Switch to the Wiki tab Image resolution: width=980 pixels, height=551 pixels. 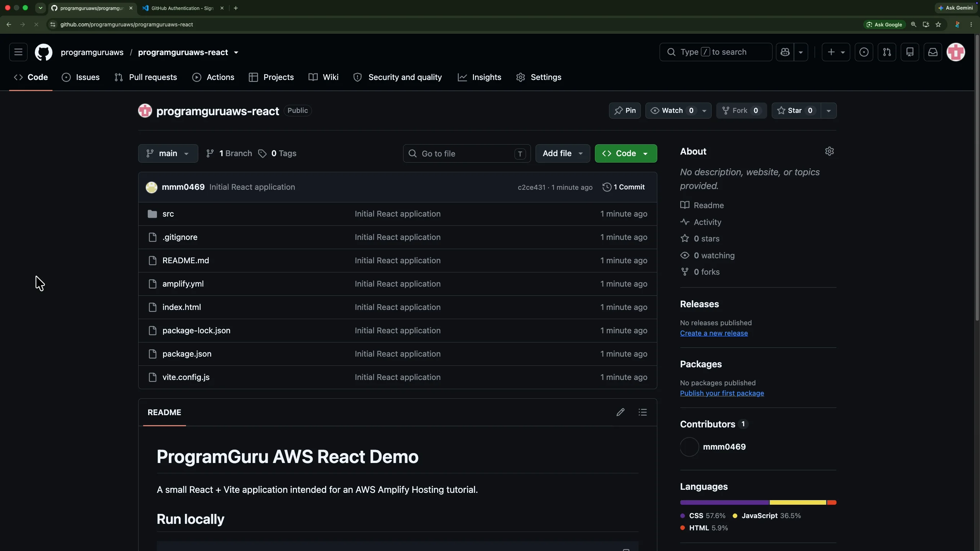pyautogui.click(x=323, y=77)
